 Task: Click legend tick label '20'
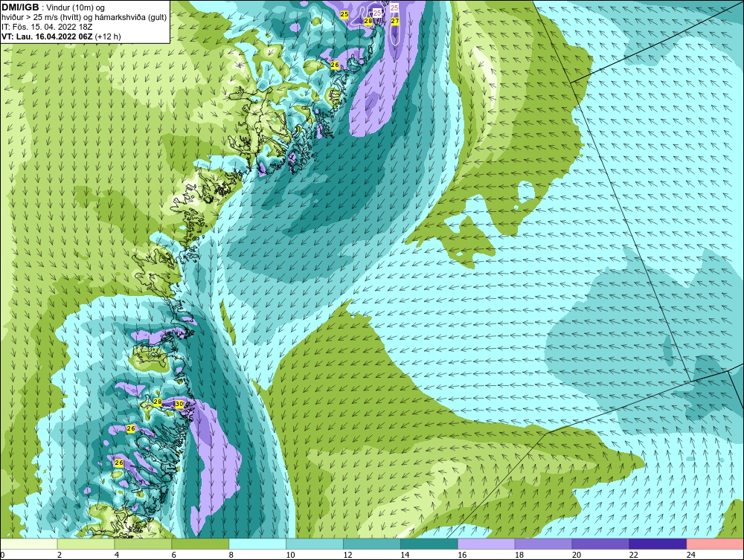577,555
